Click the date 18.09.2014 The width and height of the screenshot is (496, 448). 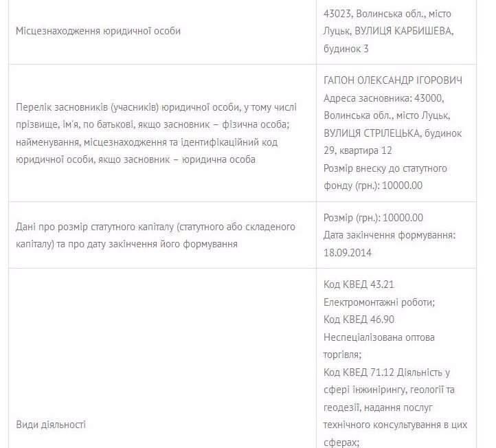pos(347,253)
